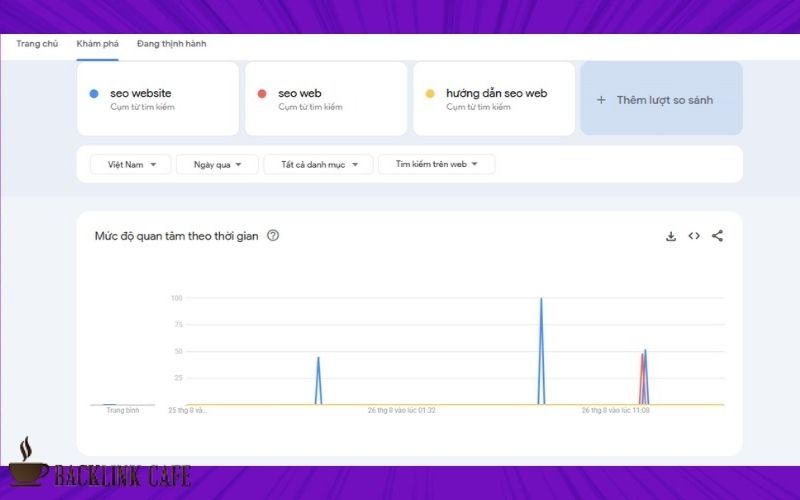Click the 26 thg 8 vào lúc 01:32 label
The image size is (800, 500).
(x=402, y=410)
